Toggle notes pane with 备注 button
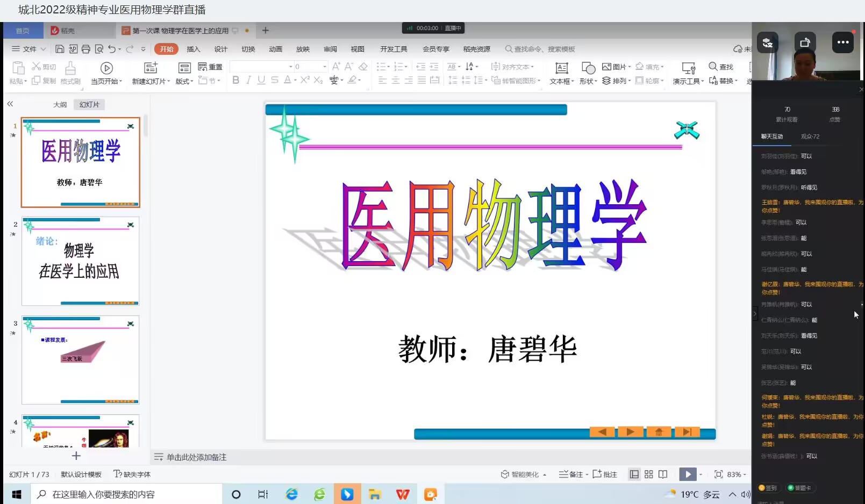865x504 pixels. point(571,474)
